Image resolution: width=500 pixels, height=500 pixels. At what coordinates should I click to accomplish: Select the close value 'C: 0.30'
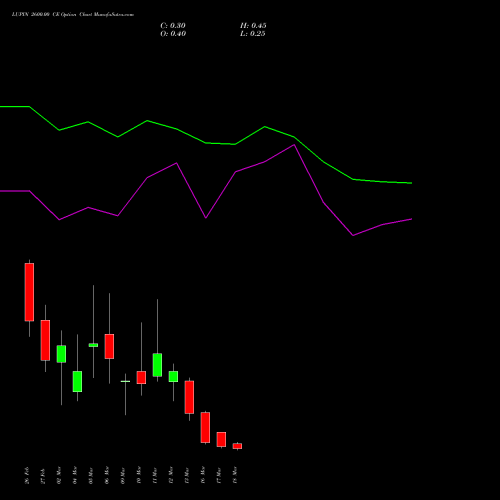pos(173,26)
